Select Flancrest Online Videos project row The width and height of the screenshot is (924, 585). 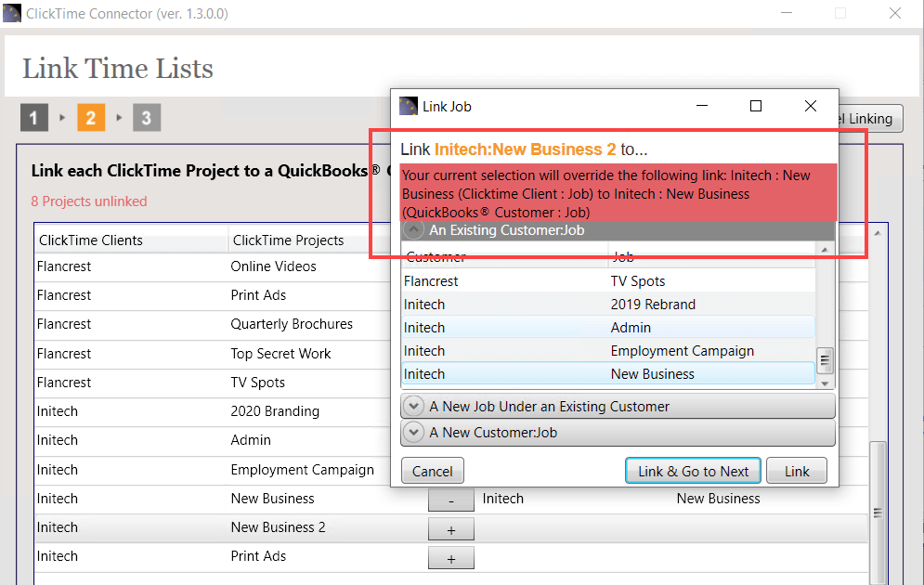(x=213, y=266)
